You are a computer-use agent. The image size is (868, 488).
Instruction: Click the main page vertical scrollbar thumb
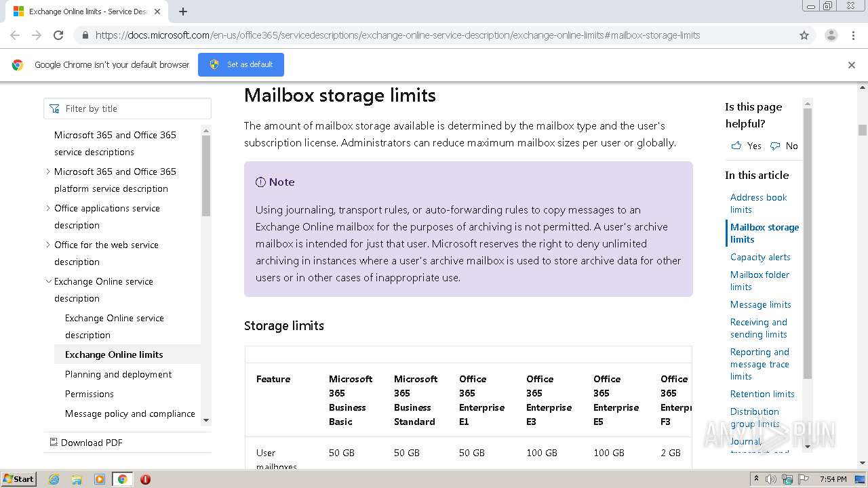[x=862, y=130]
